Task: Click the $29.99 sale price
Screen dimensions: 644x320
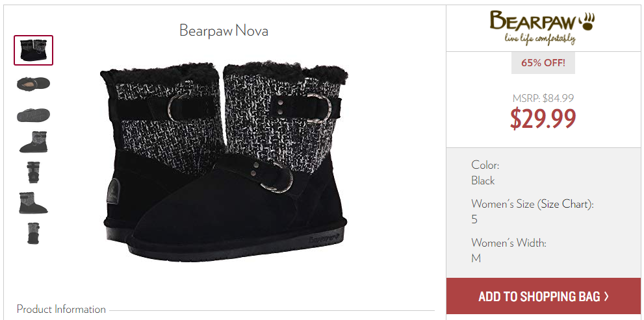Action: click(543, 119)
